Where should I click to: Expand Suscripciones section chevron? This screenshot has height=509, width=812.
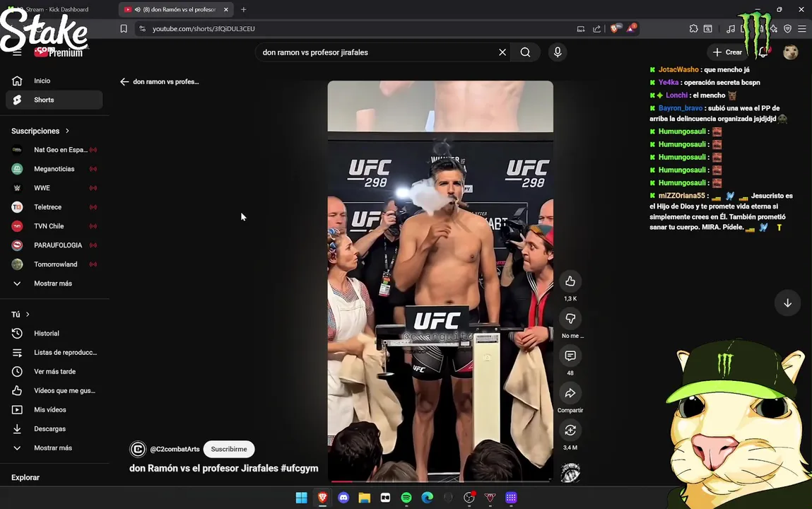pyautogui.click(x=67, y=131)
